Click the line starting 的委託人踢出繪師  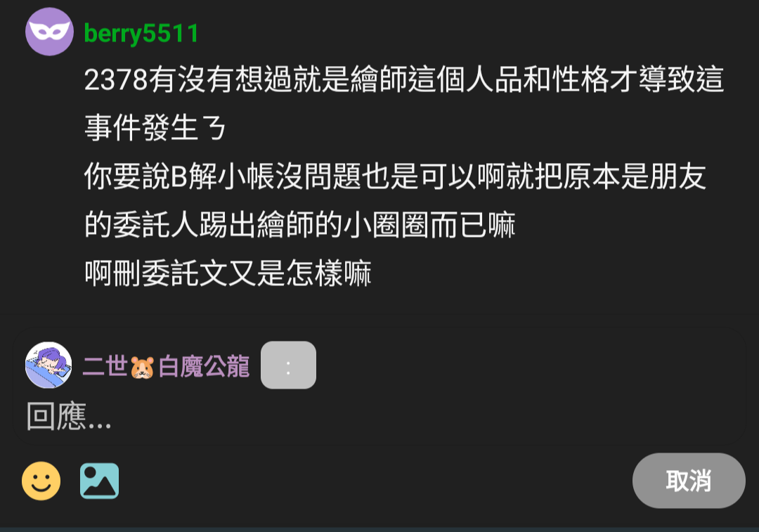(x=299, y=225)
